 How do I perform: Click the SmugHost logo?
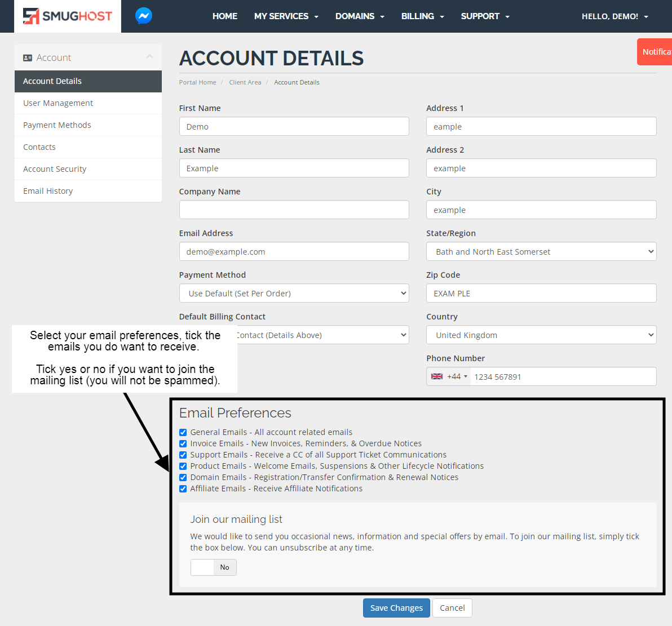68,16
